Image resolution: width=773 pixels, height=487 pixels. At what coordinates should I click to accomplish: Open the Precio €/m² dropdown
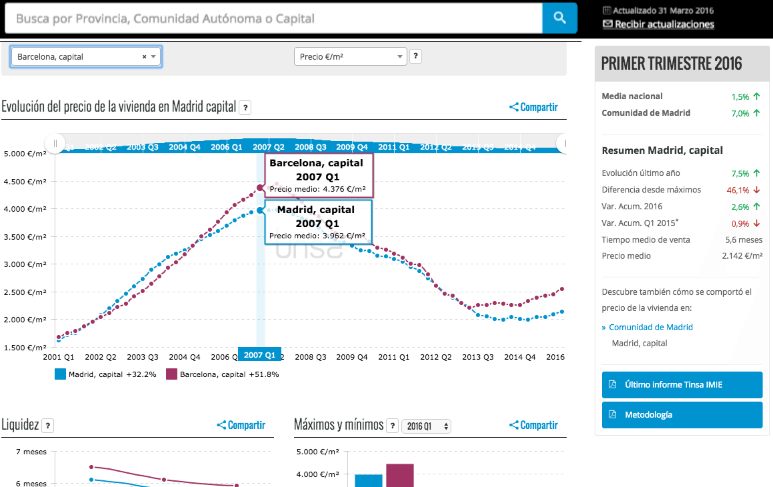350,57
